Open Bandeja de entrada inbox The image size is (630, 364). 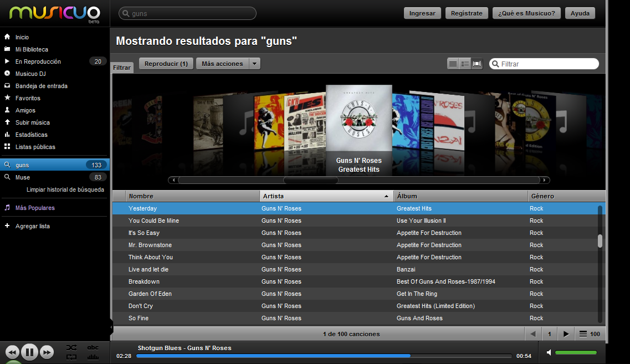click(41, 86)
